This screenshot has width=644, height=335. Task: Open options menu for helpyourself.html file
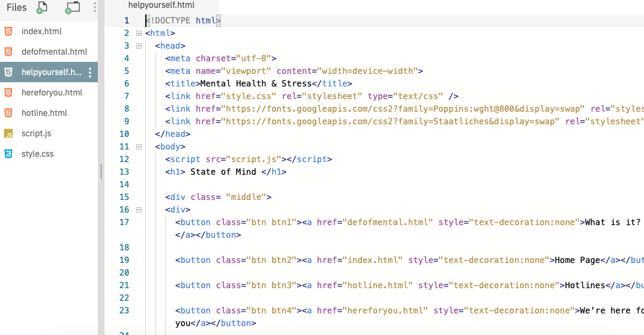coord(90,73)
